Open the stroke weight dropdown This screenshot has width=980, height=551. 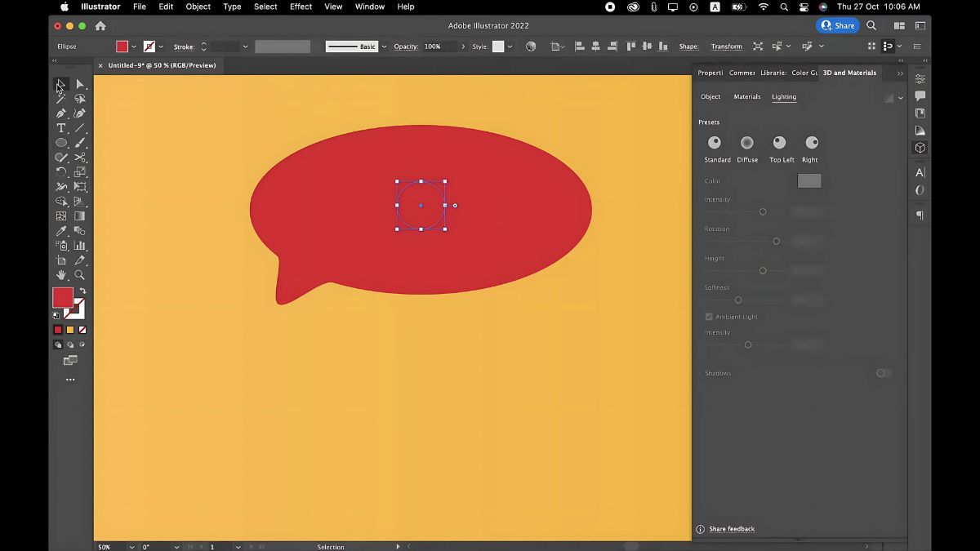(245, 47)
